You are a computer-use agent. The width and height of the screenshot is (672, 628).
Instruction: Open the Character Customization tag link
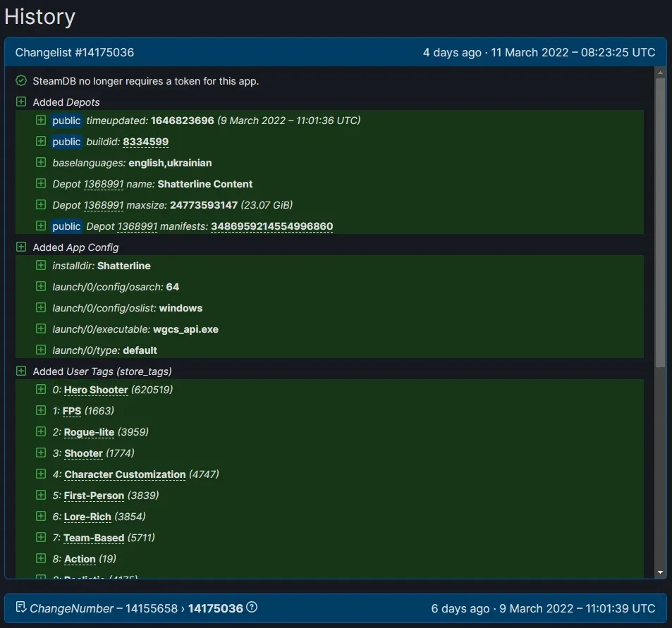click(125, 474)
